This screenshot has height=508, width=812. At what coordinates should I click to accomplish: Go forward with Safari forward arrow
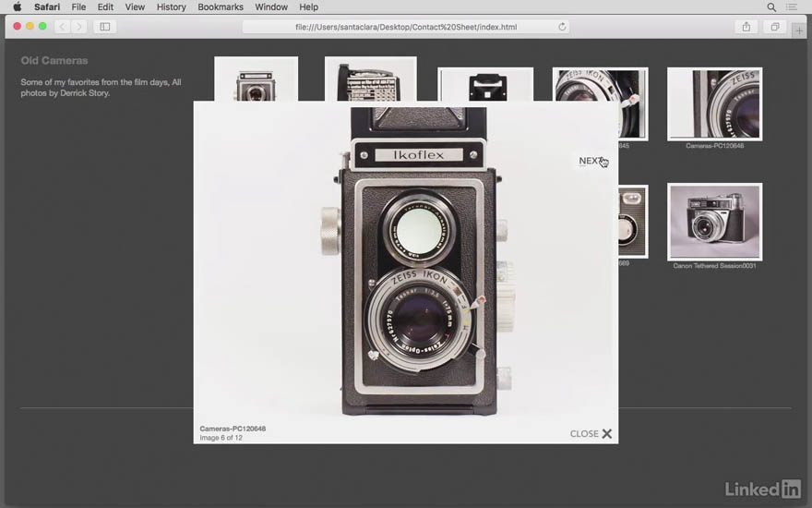(x=78, y=27)
